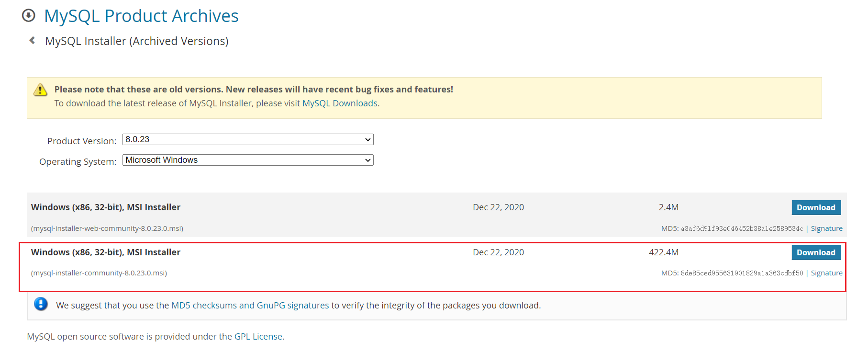Open Signature link for web-community installer
This screenshot has width=868, height=353.
click(x=826, y=228)
